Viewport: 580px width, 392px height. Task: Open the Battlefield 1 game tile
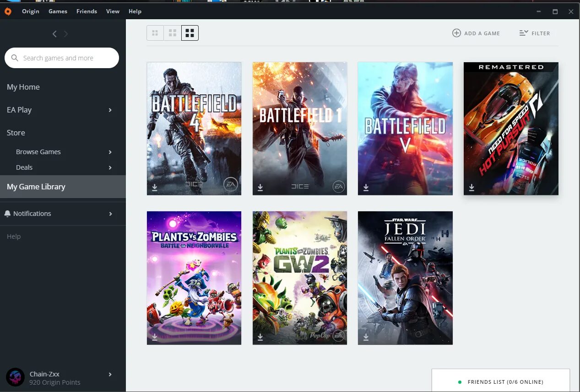(300, 129)
